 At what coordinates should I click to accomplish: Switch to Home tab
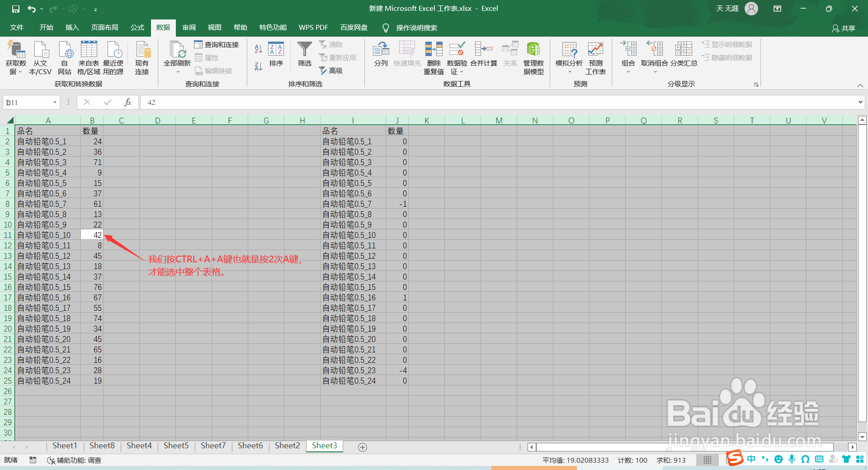tap(46, 28)
